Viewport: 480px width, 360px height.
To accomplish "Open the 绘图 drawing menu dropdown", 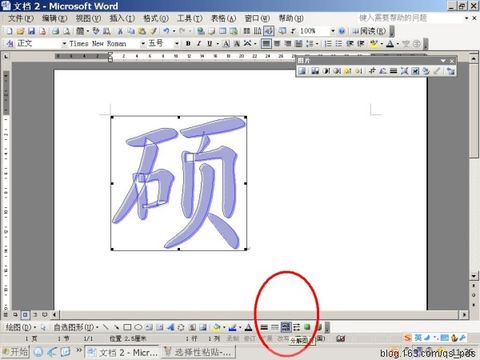I will (x=21, y=327).
